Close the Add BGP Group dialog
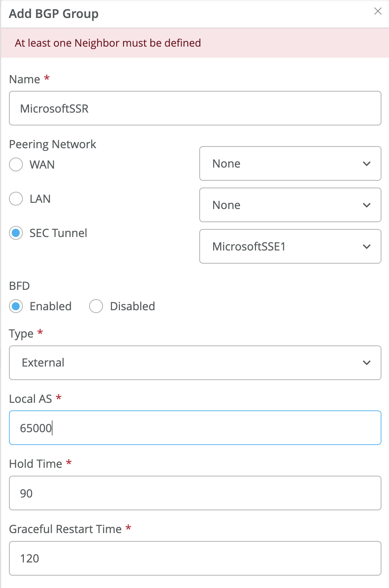Image resolution: width=389 pixels, height=588 pixels. 378,11
